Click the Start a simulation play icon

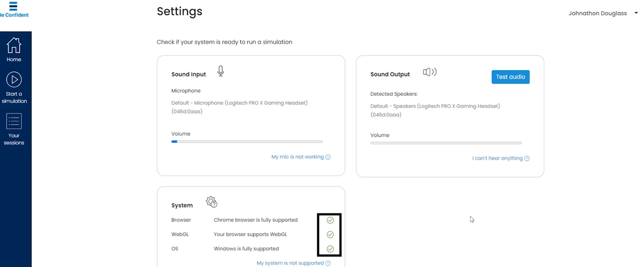(x=14, y=80)
